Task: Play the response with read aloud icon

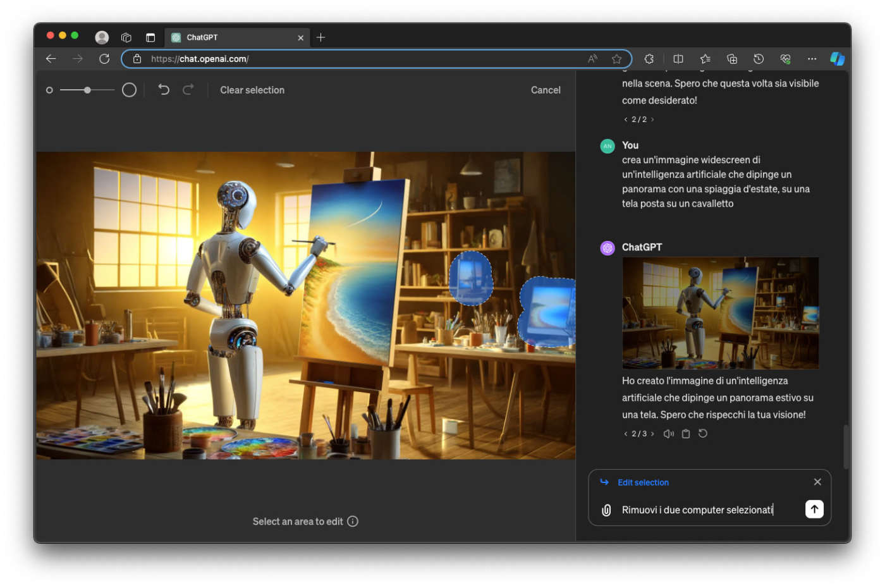Action: pyautogui.click(x=668, y=434)
